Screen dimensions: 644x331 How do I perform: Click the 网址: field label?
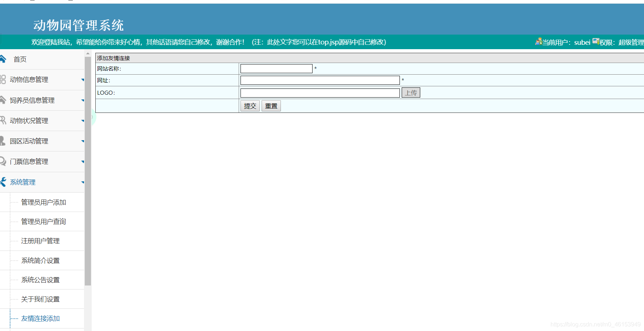(x=104, y=80)
